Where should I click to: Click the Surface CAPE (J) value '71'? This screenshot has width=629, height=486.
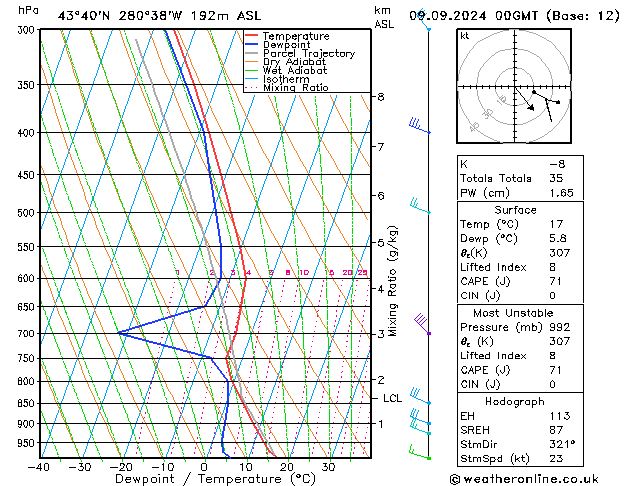555,281
